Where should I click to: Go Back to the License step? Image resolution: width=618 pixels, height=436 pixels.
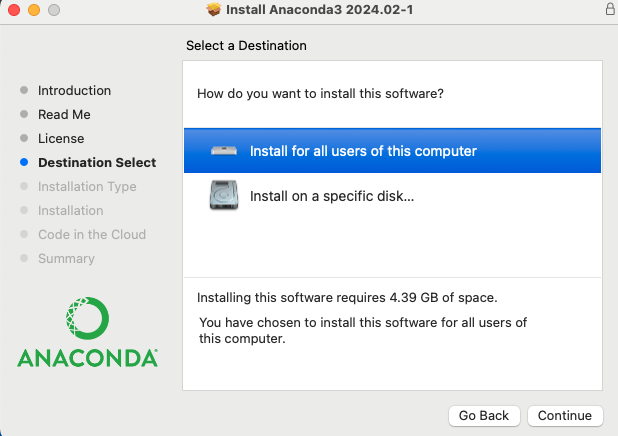[484, 416]
